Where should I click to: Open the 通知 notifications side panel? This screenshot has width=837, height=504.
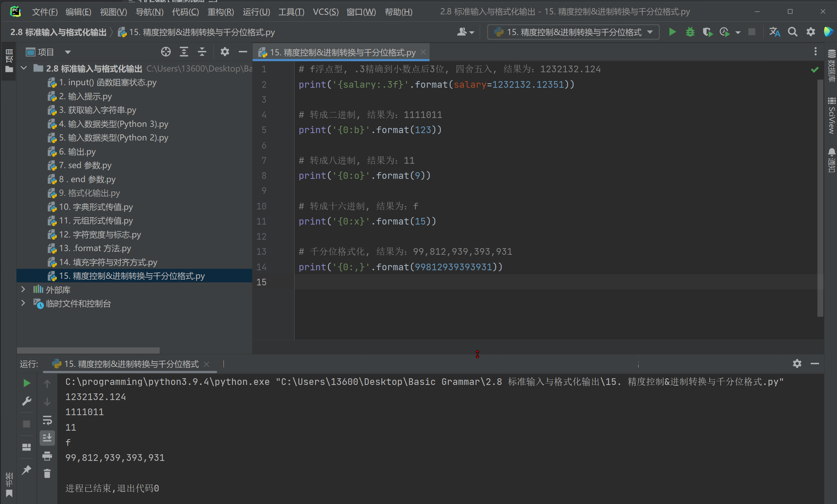tap(831, 160)
